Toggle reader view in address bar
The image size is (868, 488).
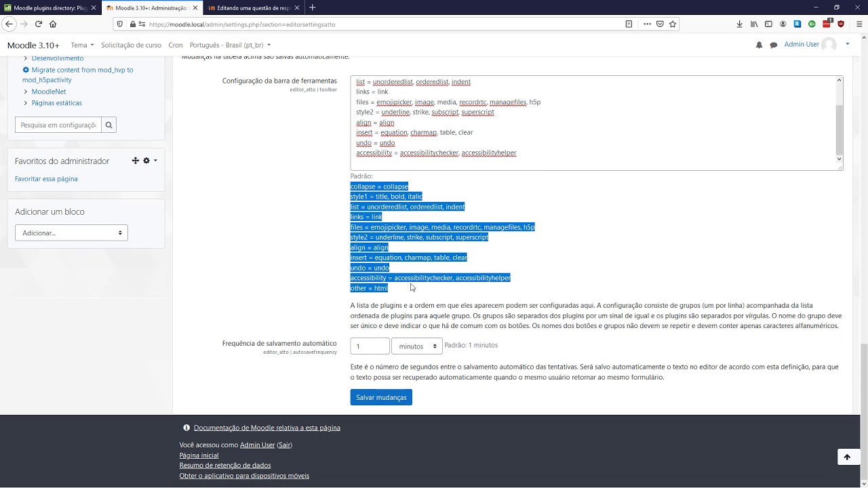629,24
